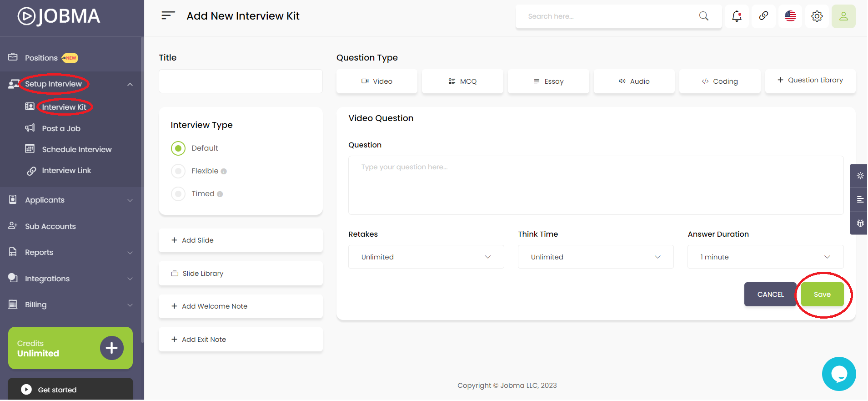This screenshot has height=401, width=868.
Task: Click the Post a Job megaphone icon
Action: [x=30, y=128]
